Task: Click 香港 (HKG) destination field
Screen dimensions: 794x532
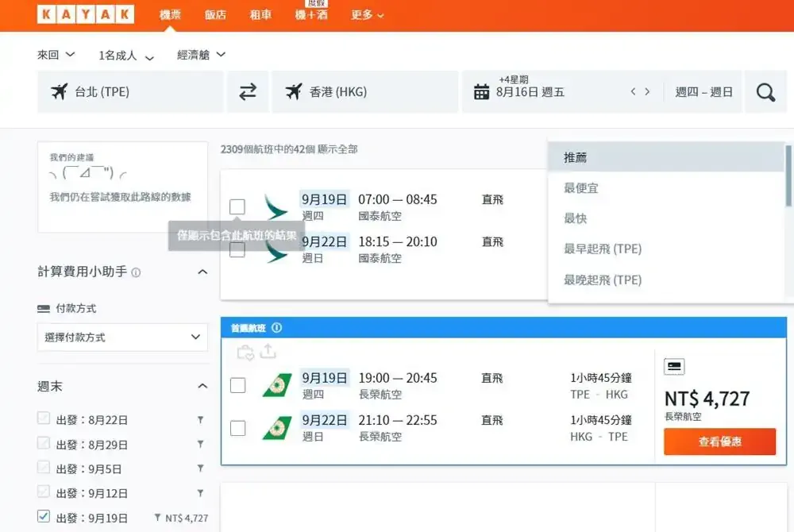Action: coord(365,91)
